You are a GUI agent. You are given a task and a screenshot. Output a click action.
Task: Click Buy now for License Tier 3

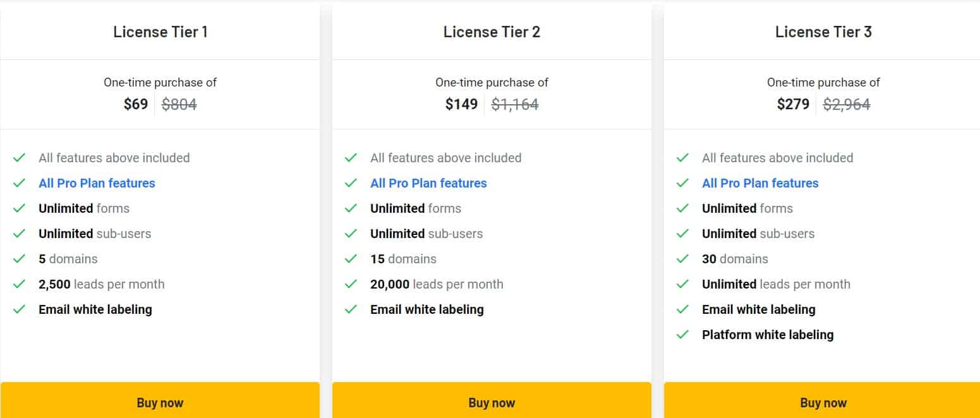click(x=823, y=402)
